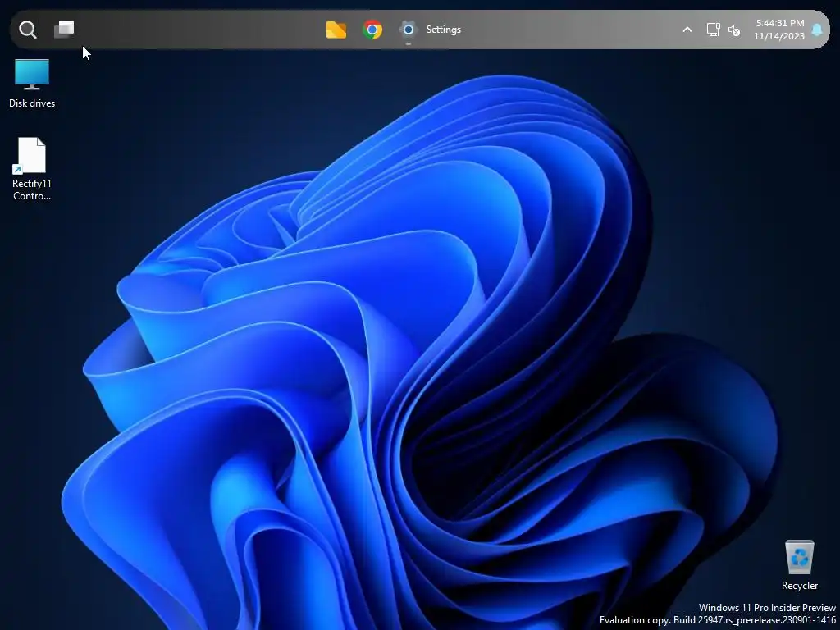This screenshot has width=840, height=630.
Task: Open Task View from the taskbar
Action: tap(64, 30)
